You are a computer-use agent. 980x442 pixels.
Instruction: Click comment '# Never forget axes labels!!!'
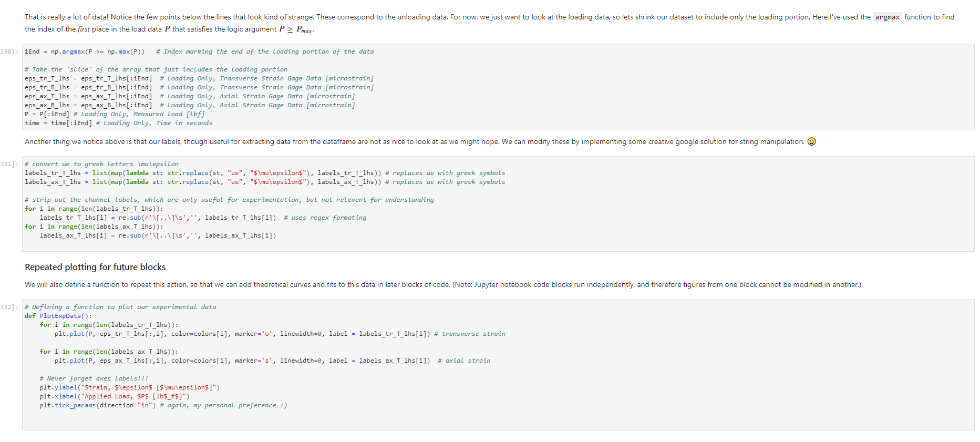tap(94, 378)
